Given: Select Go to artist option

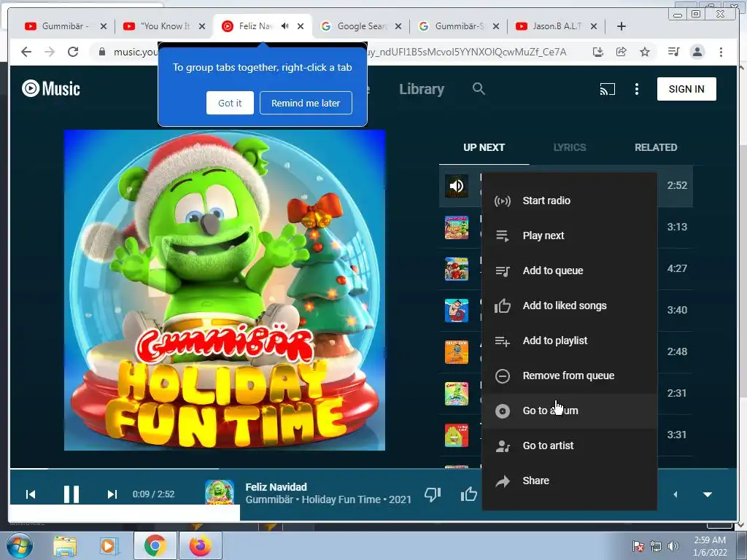Looking at the screenshot, I should pos(569,446).
